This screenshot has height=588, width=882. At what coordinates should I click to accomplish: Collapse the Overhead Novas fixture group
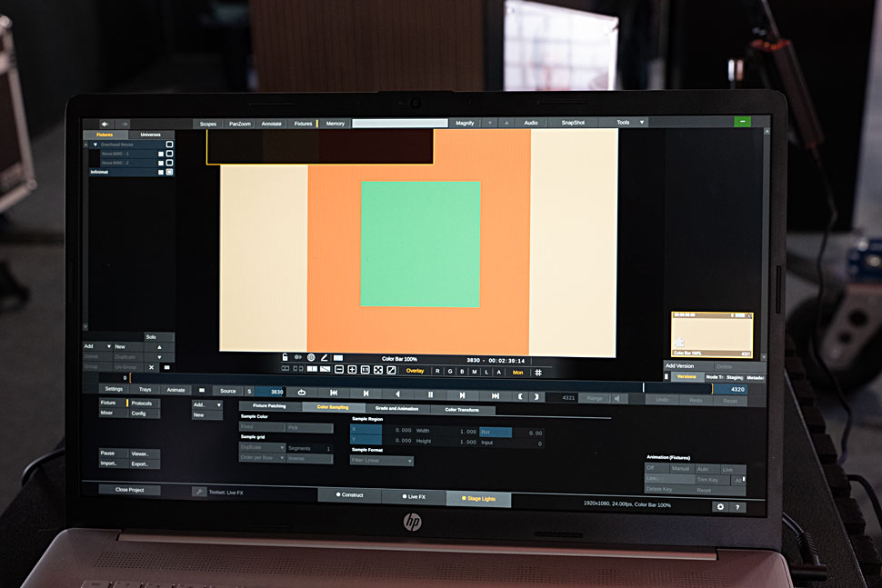tap(95, 145)
